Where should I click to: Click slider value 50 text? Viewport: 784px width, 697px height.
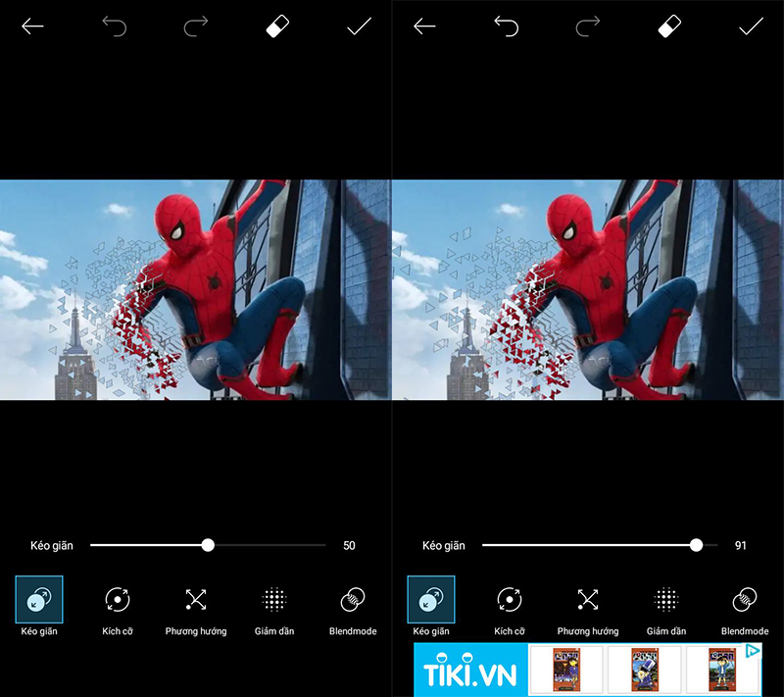pos(349,545)
